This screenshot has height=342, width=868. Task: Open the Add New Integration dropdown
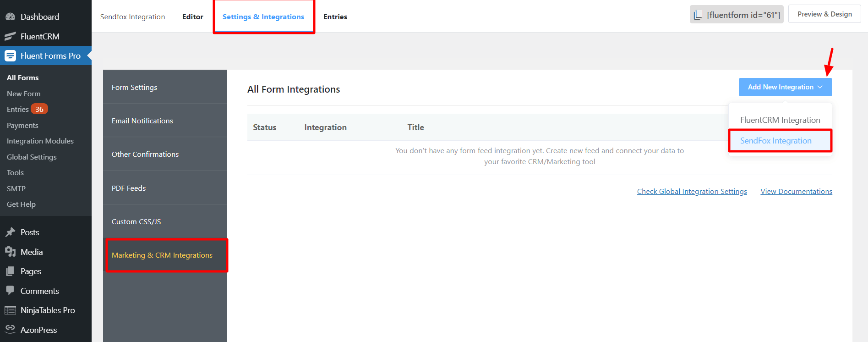[x=785, y=87]
